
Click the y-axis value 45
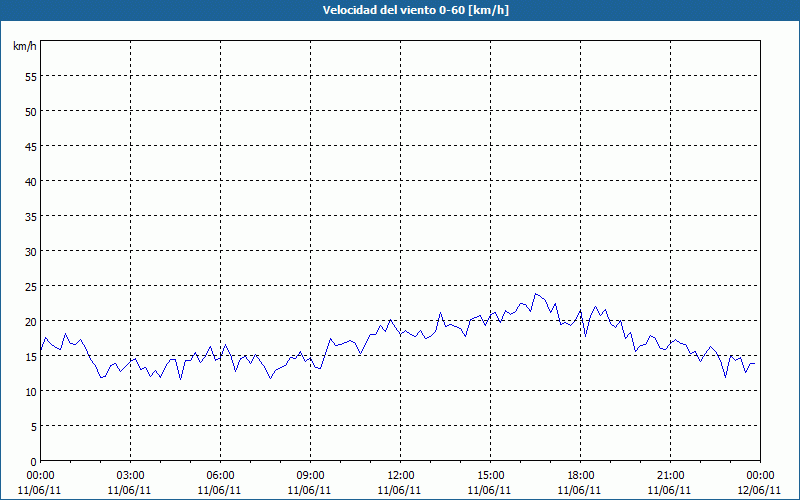point(31,146)
